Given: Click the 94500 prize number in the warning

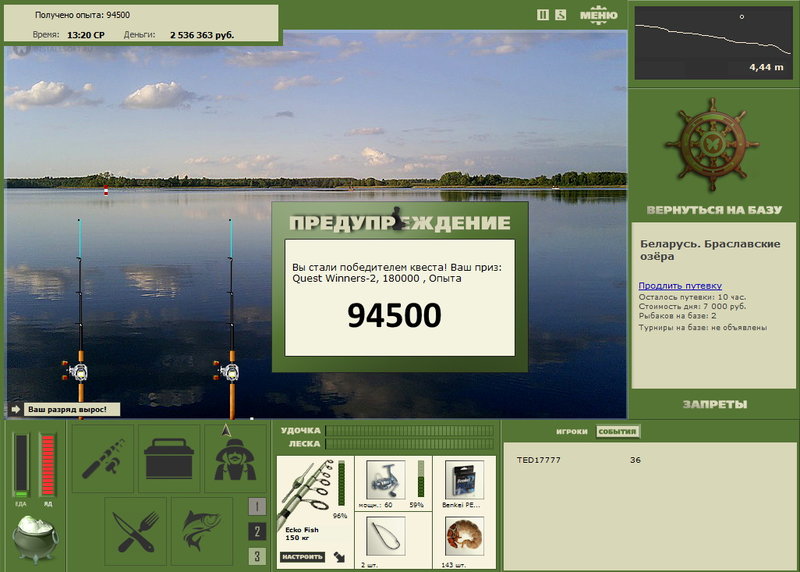Looking at the screenshot, I should (x=394, y=315).
